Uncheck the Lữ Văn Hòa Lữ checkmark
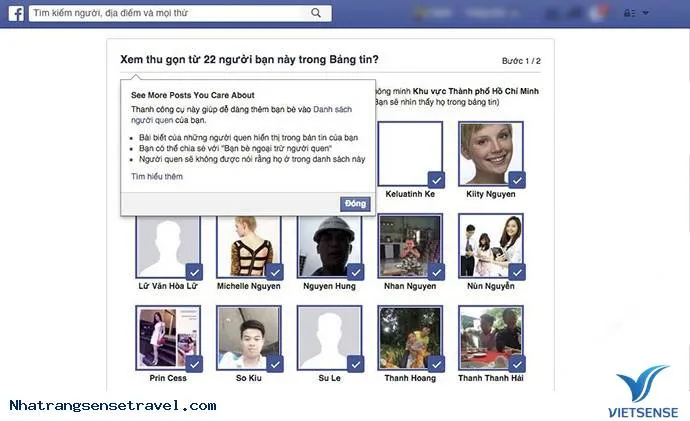Image resolution: width=690 pixels, height=421 pixels. (x=194, y=272)
